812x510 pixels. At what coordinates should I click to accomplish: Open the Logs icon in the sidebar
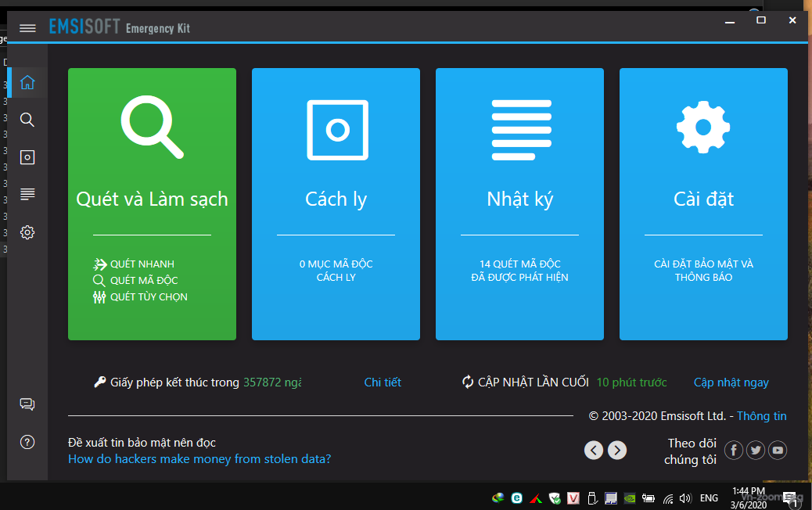click(x=27, y=194)
